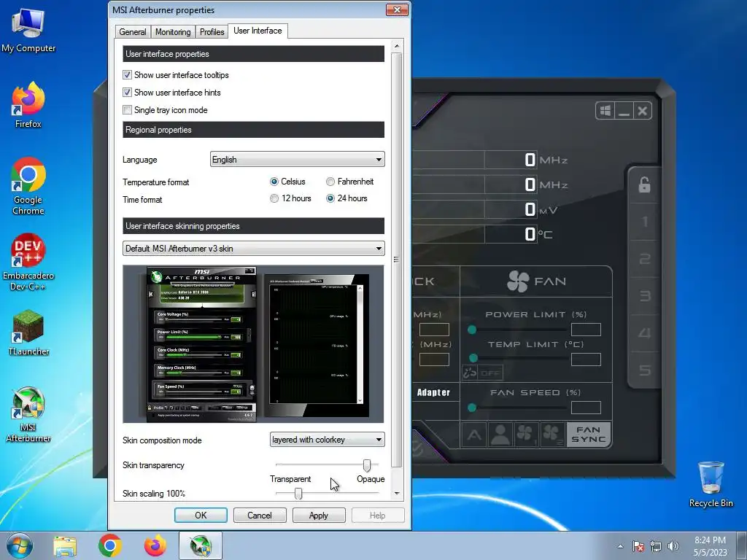The height and width of the screenshot is (560, 747).
Task: Select 12 hours time format
Action: pos(274,198)
